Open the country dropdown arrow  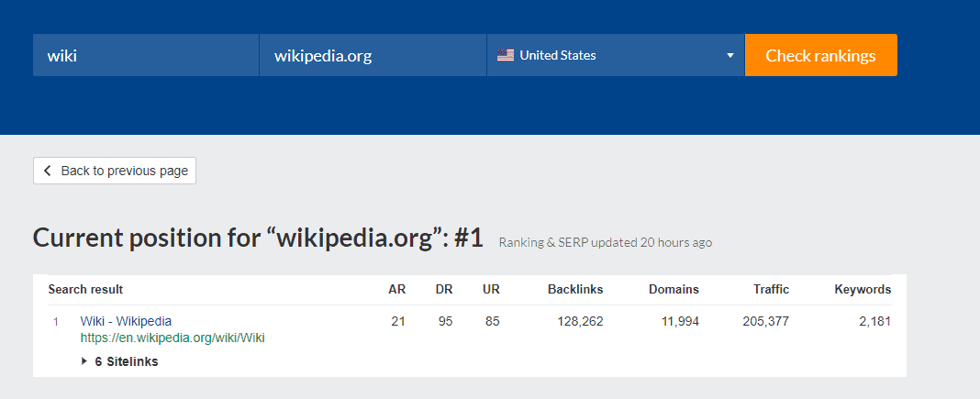(x=730, y=55)
